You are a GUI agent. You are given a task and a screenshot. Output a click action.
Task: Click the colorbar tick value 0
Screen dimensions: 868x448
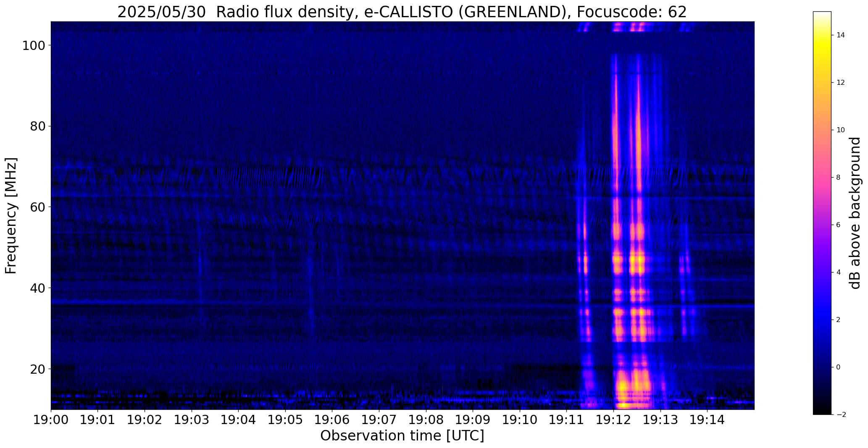coord(838,367)
